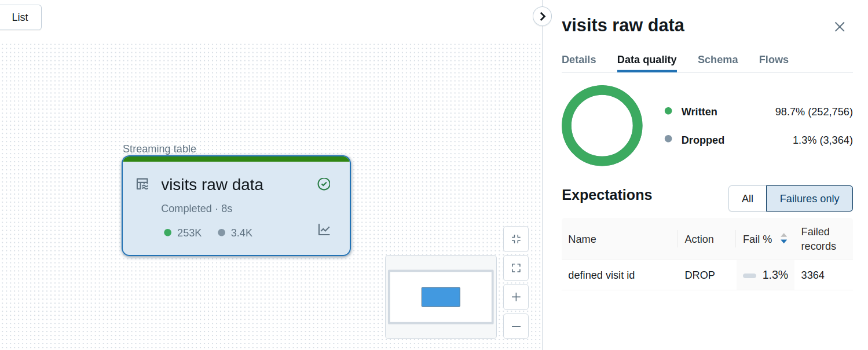
Task: Sort by Fail % column arrows
Action: pyautogui.click(x=783, y=239)
